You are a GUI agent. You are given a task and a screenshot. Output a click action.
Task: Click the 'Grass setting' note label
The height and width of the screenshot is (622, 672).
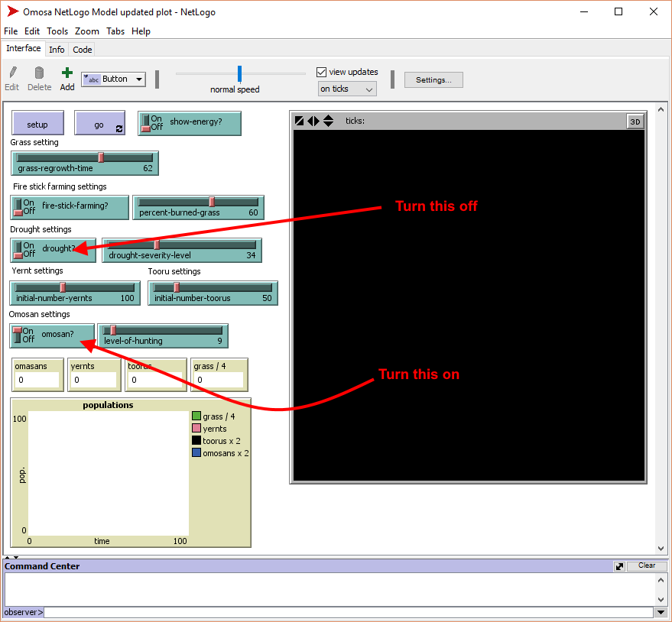coord(34,142)
